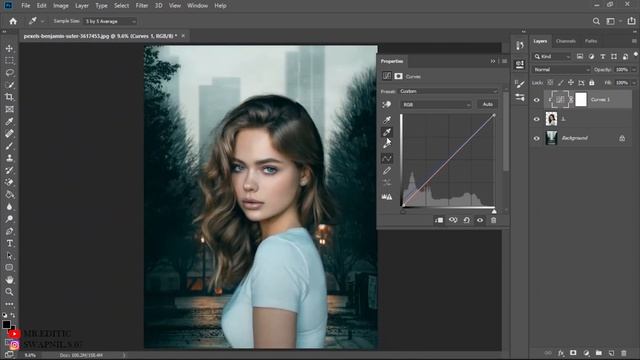This screenshot has height=360, width=640.
Task: Click the Home icon in options bar
Action: tap(13, 21)
